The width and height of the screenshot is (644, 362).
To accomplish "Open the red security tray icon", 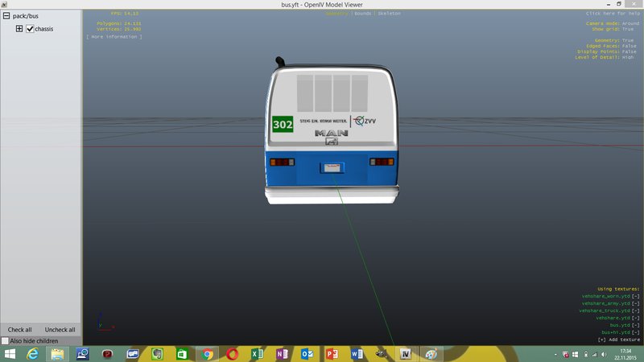I will 566,354.
